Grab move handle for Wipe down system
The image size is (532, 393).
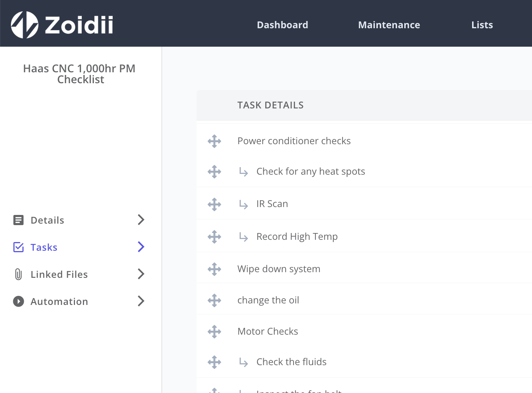(x=214, y=269)
